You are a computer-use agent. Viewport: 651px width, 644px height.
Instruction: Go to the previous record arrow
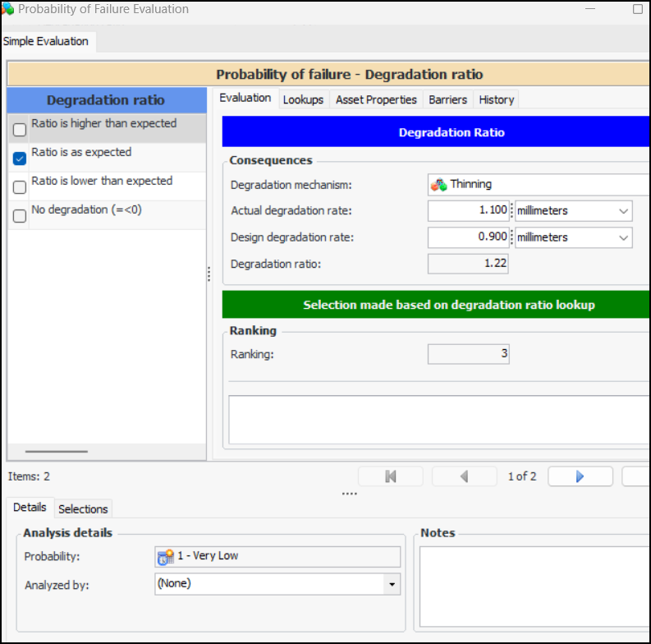[x=464, y=476]
